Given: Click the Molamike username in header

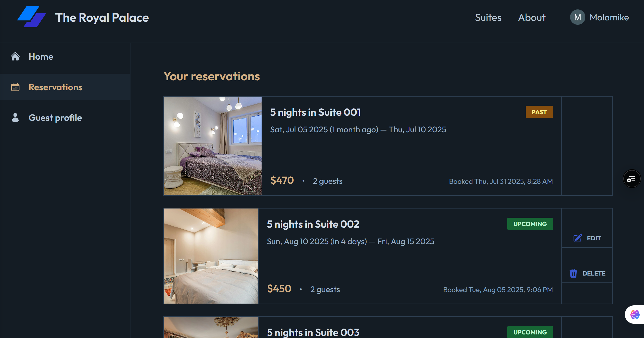Looking at the screenshot, I should point(609,17).
